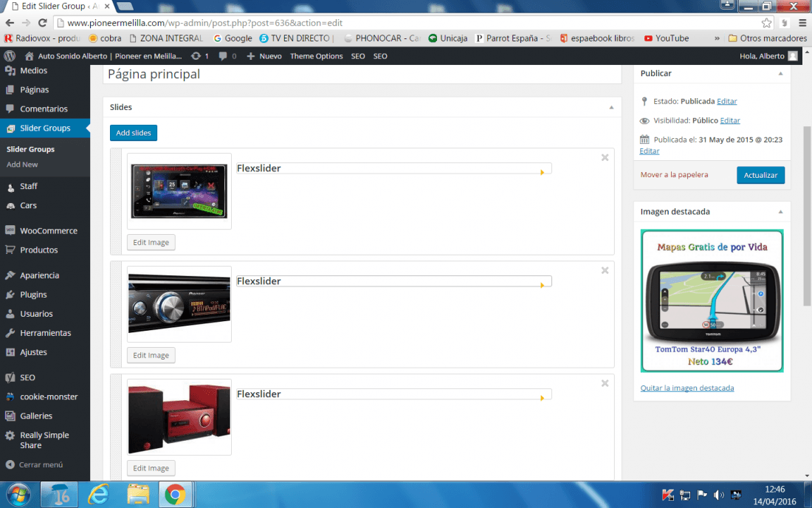
Task: Click Mover a la papelera
Action: [x=674, y=174]
